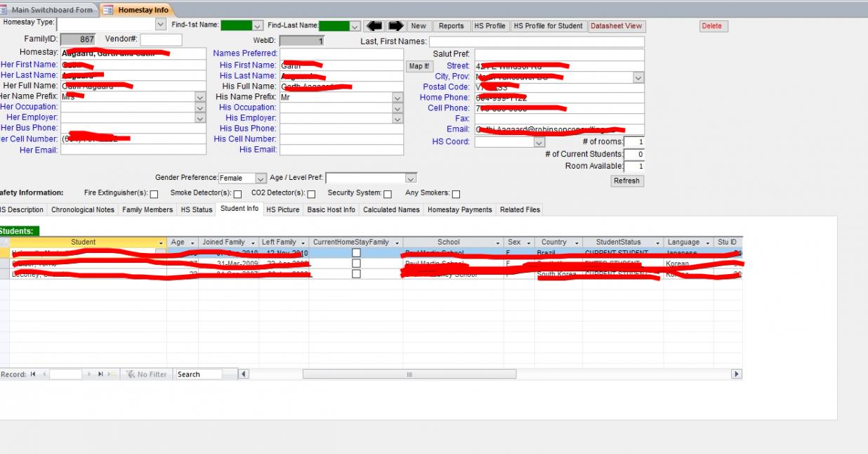The height and width of the screenshot is (454, 868).
Task: Open the Country column filter arrow
Action: coord(576,242)
